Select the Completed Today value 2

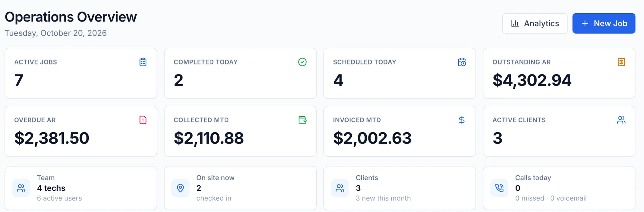click(179, 80)
